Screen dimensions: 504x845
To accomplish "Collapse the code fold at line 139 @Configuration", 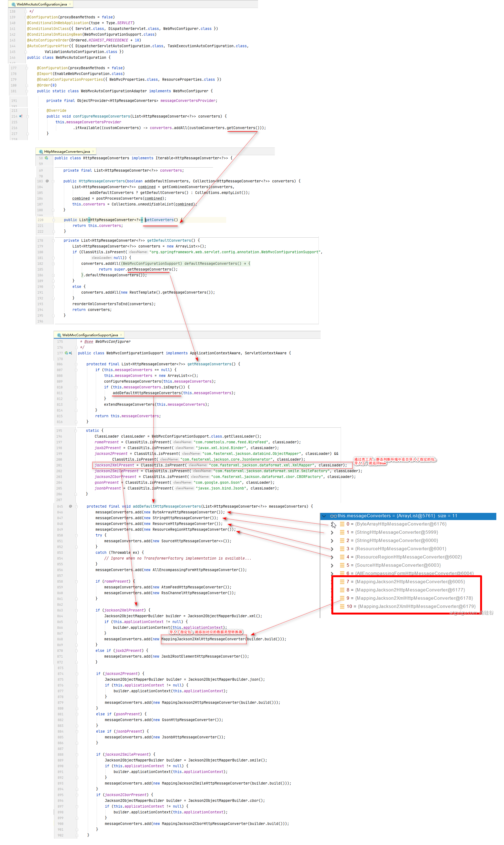I will (26, 17).
